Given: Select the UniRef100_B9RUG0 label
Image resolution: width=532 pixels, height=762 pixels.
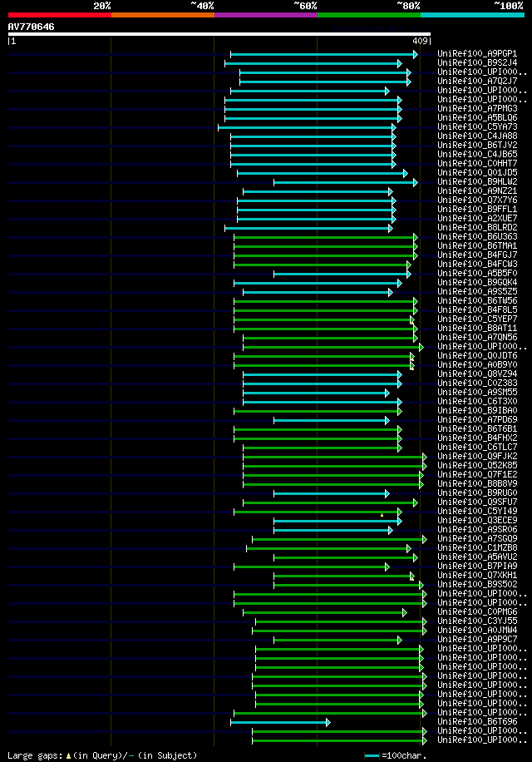Looking at the screenshot, I should coord(477,493).
